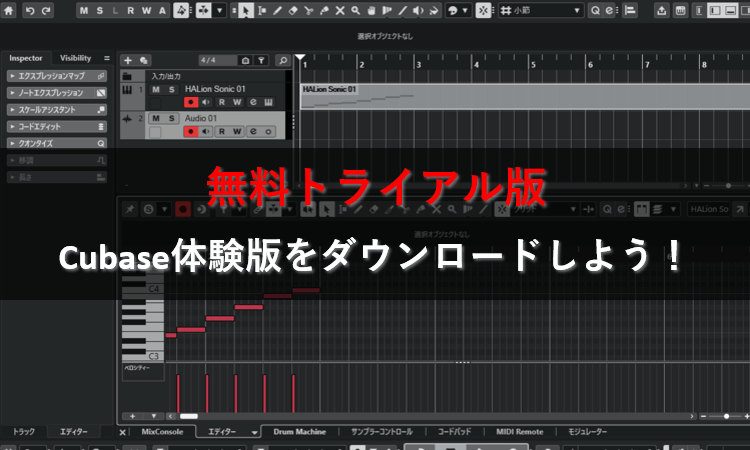The height and width of the screenshot is (450, 750).
Task: Open the Drum Machine tab
Action: [299, 432]
